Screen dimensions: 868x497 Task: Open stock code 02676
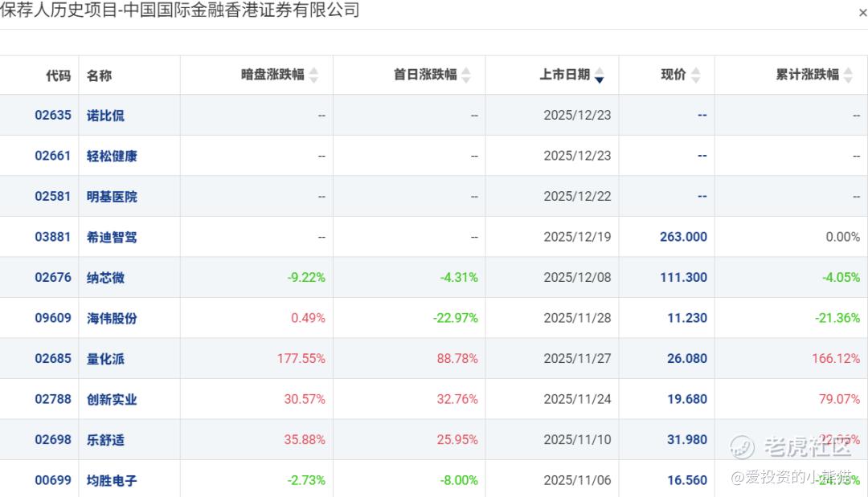pyautogui.click(x=53, y=278)
